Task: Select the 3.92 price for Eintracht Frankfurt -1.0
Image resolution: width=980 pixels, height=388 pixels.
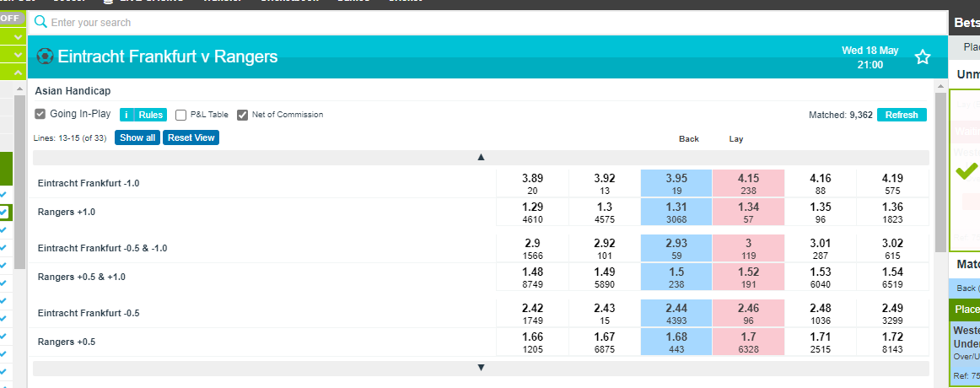Action: click(x=605, y=184)
